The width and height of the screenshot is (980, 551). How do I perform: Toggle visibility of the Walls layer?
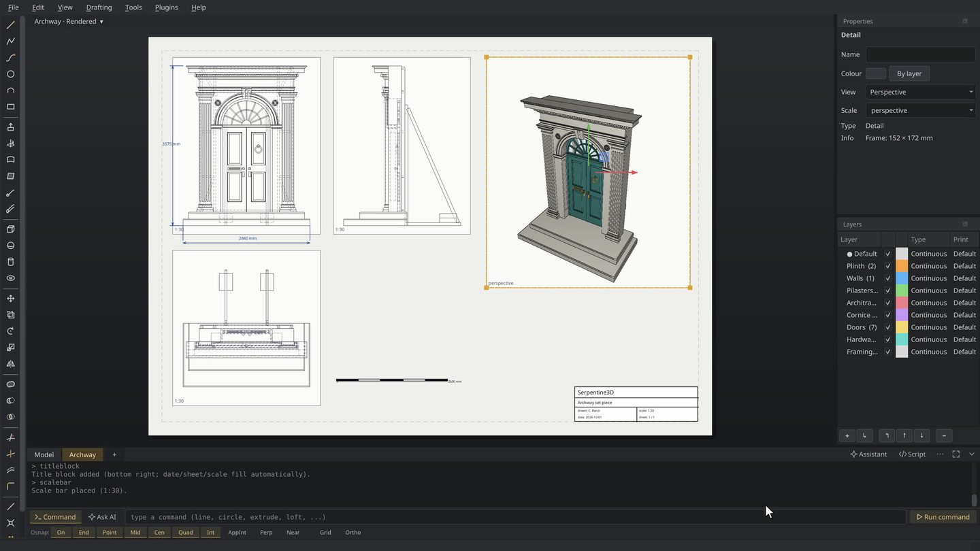(888, 278)
